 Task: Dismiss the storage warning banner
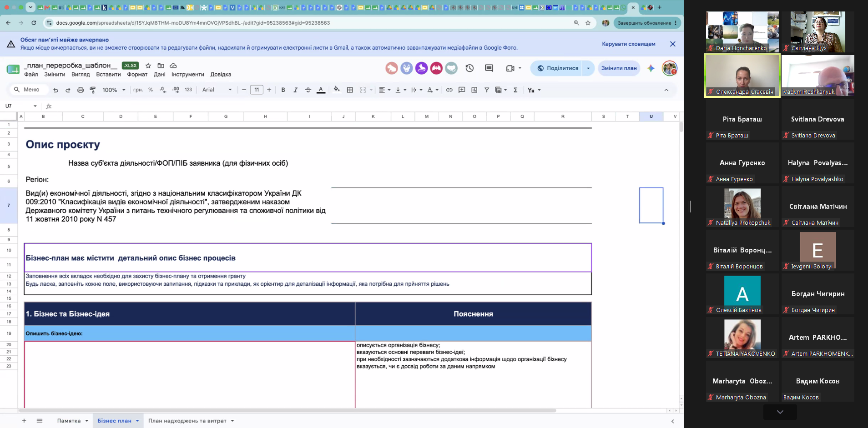point(673,44)
